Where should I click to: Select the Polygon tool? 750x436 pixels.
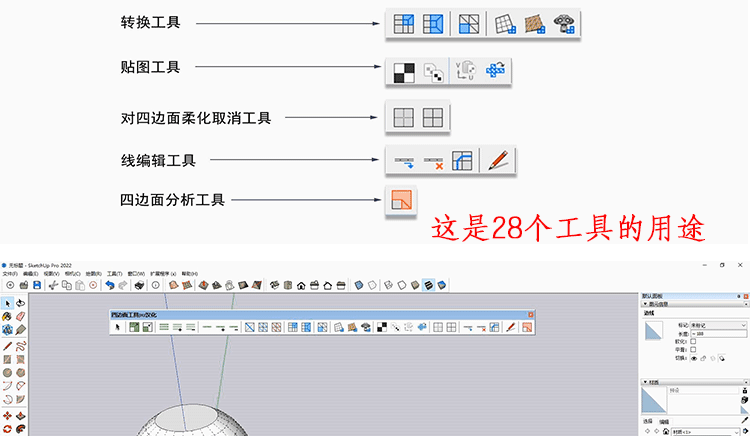(21, 372)
